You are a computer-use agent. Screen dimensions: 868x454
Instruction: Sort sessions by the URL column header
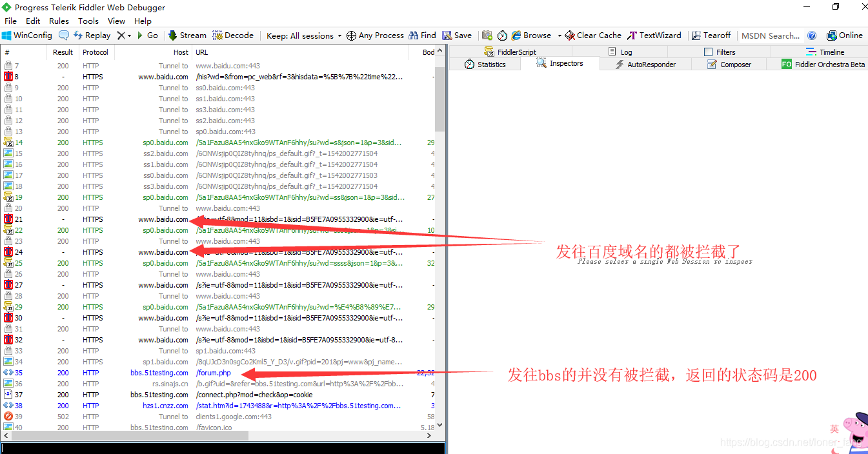(x=301, y=52)
